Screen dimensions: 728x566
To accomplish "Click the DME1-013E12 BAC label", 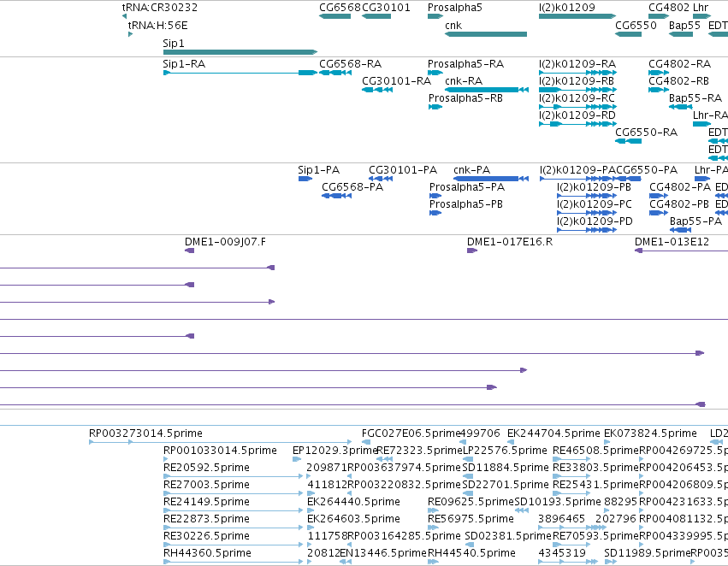I will (x=672, y=242).
